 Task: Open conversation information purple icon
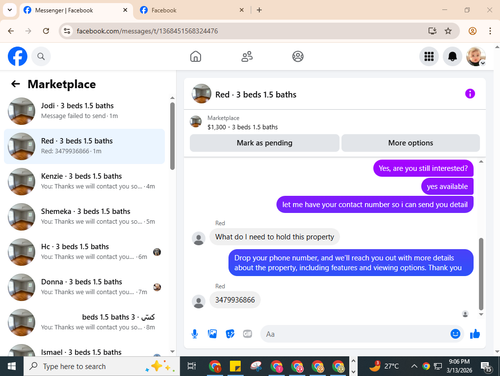[x=470, y=94]
